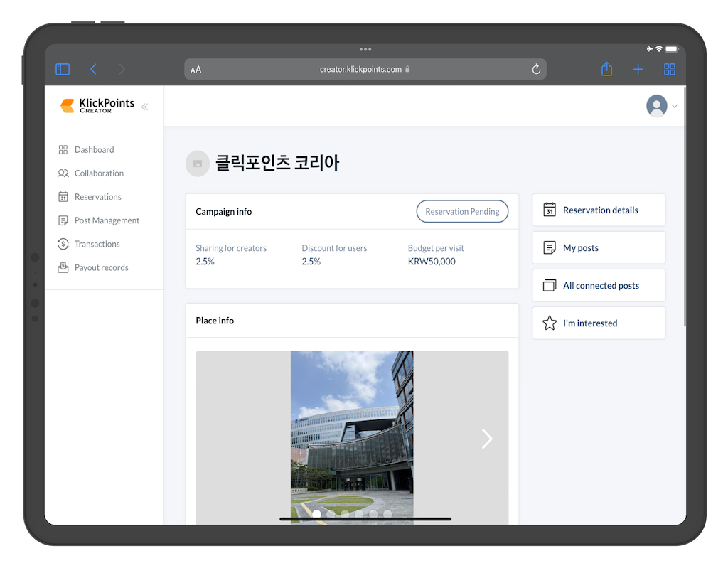Select the first carousel indicator dot
This screenshot has width=728, height=583.
[x=316, y=513]
